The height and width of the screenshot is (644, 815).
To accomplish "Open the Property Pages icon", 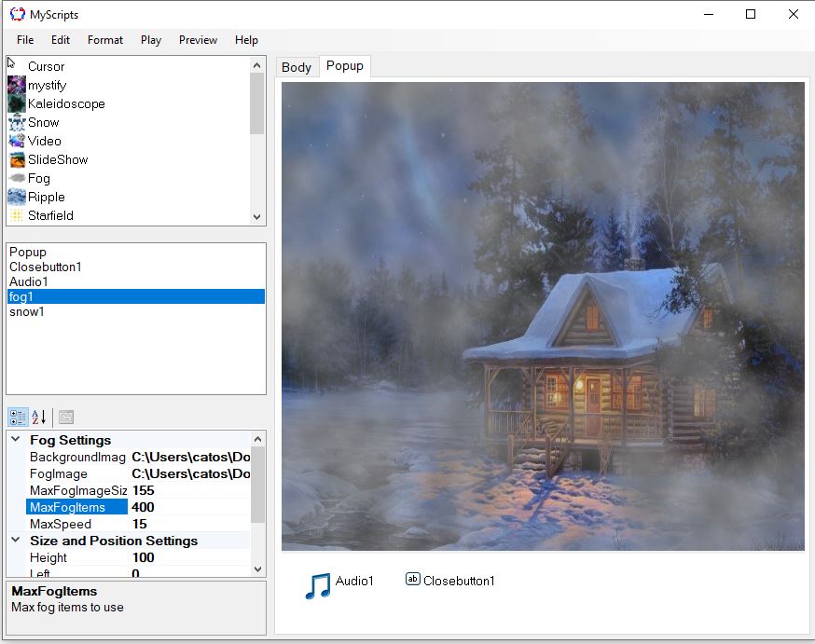I will coord(66,417).
